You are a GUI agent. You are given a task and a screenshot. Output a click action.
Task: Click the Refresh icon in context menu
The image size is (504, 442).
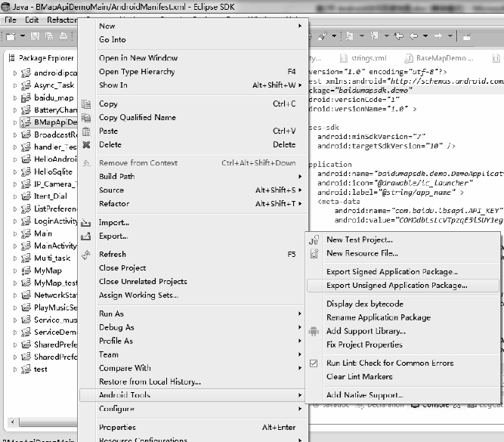point(86,255)
